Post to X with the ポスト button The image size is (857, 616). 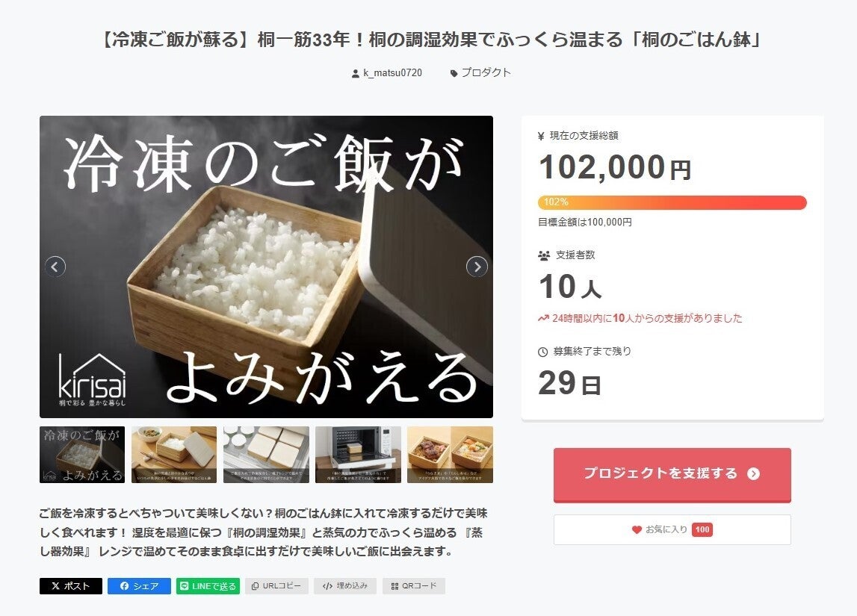[71, 586]
